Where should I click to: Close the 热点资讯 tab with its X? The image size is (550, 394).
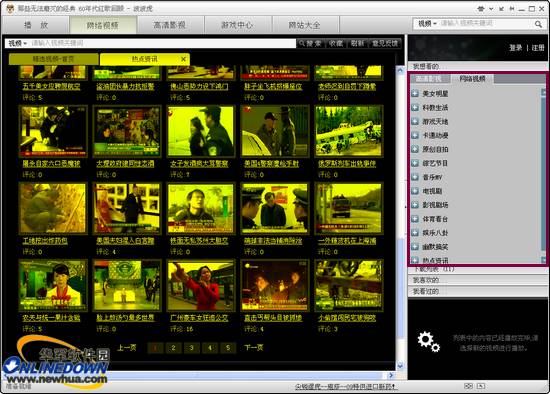[183, 59]
